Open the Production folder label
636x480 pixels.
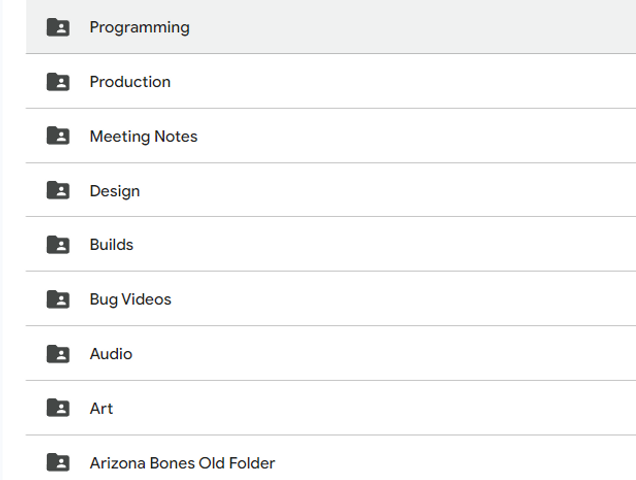[x=130, y=82]
